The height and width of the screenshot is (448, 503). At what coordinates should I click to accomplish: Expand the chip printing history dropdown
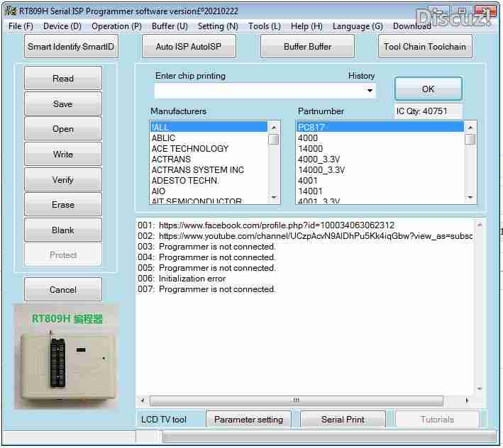point(370,91)
